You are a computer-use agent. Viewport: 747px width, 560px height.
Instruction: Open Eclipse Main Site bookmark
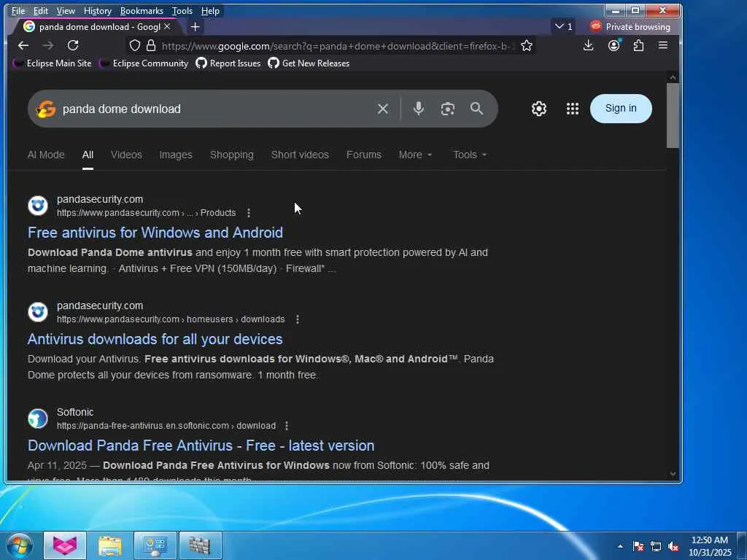[x=53, y=63]
